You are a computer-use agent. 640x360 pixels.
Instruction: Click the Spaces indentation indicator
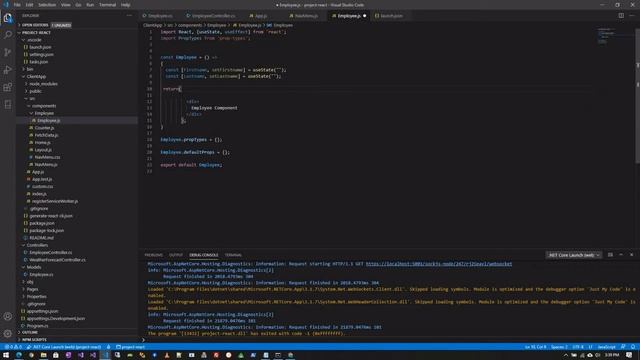pos(559,347)
